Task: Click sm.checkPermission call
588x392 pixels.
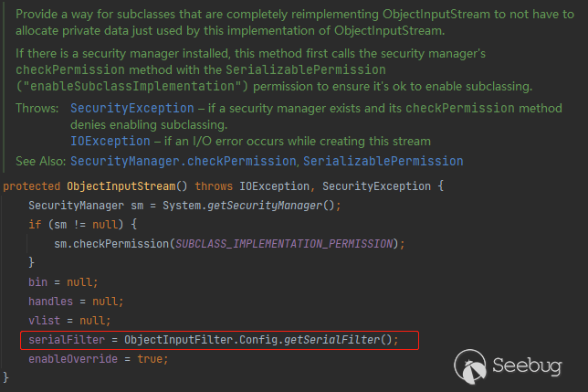Action: click(111, 244)
